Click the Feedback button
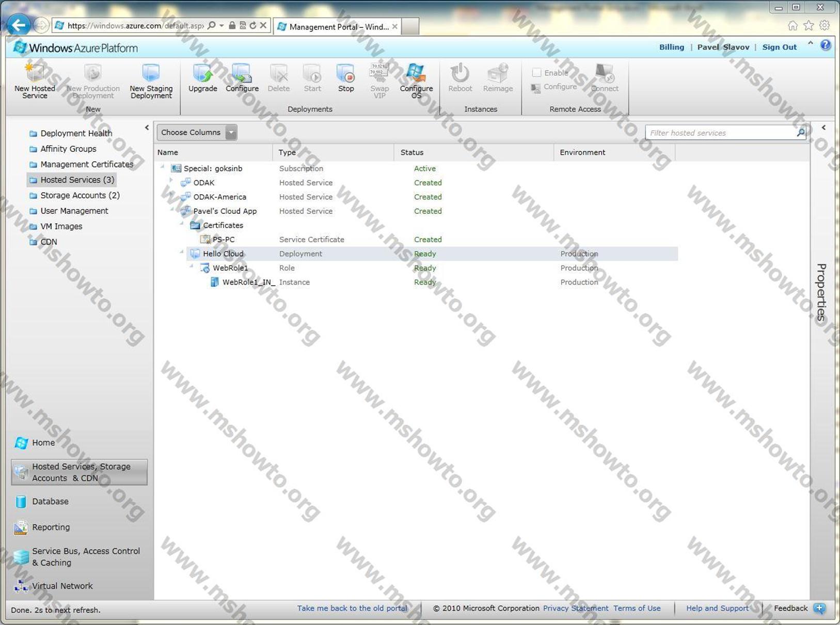The image size is (840, 625). pos(800,608)
